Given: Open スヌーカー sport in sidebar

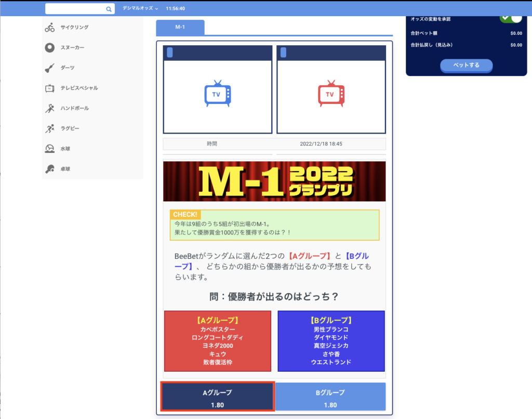Looking at the screenshot, I should [92, 47].
